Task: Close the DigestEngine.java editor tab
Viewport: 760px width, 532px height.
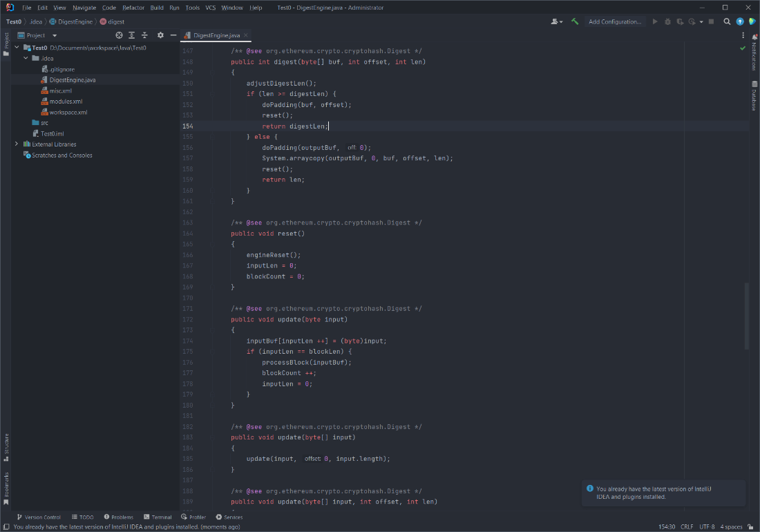Action: pyautogui.click(x=246, y=35)
